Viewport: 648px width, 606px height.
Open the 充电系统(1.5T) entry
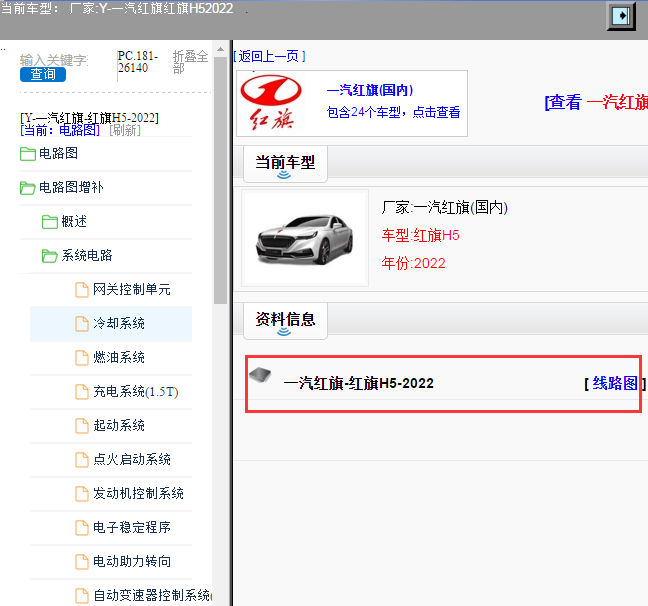[136, 391]
